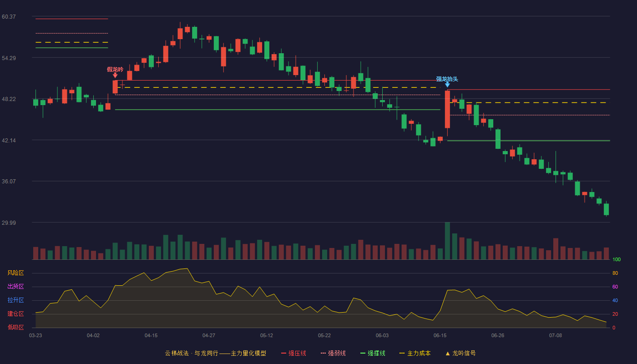
Task: Click the 04-27 date axis label
Action: tap(209, 335)
